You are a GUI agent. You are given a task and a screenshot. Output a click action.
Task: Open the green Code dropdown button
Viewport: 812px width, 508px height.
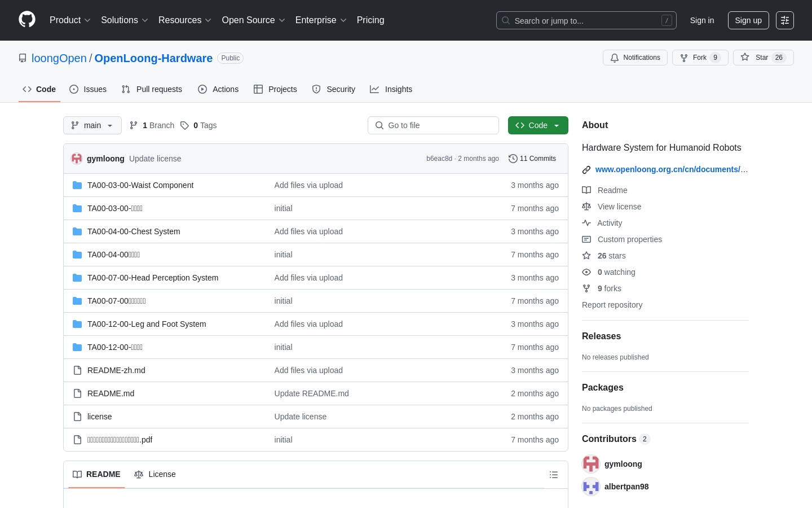[538, 125]
